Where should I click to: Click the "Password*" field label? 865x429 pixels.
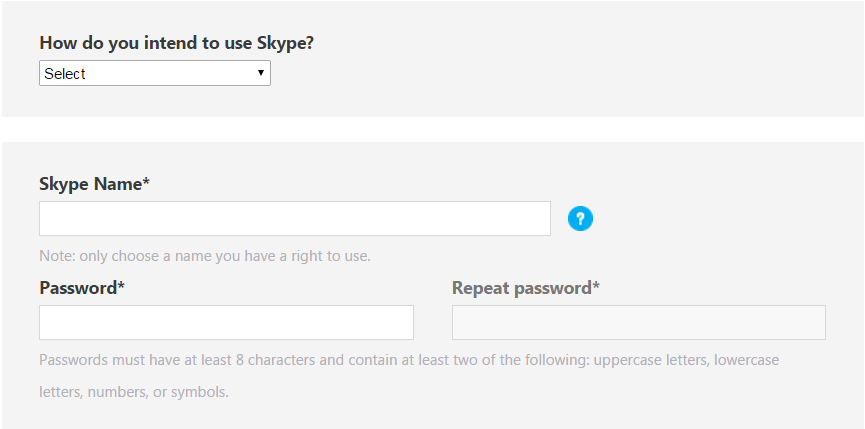[x=82, y=288]
